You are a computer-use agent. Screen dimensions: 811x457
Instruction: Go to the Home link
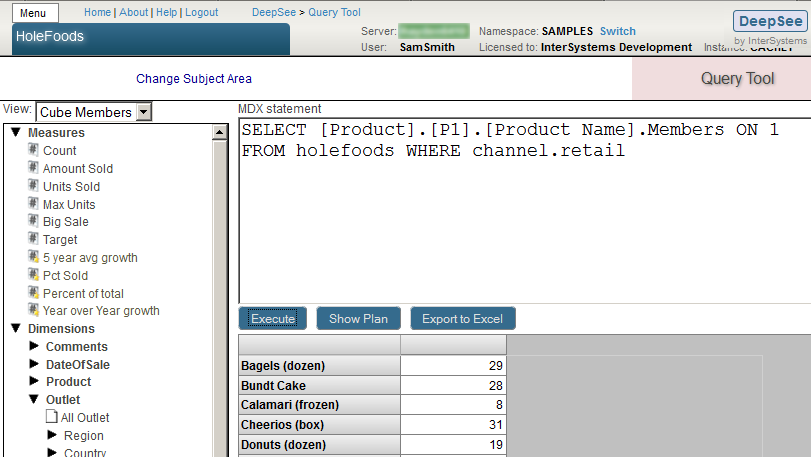coord(97,12)
